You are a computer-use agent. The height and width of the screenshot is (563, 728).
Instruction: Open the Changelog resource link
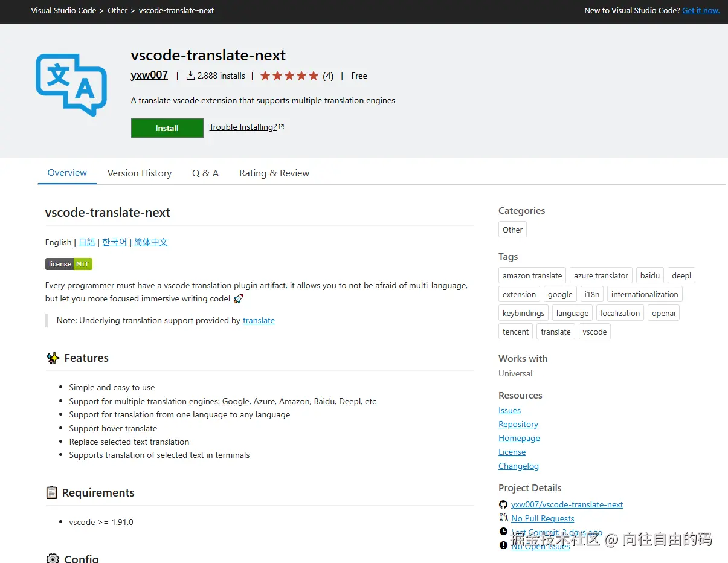pyautogui.click(x=518, y=466)
